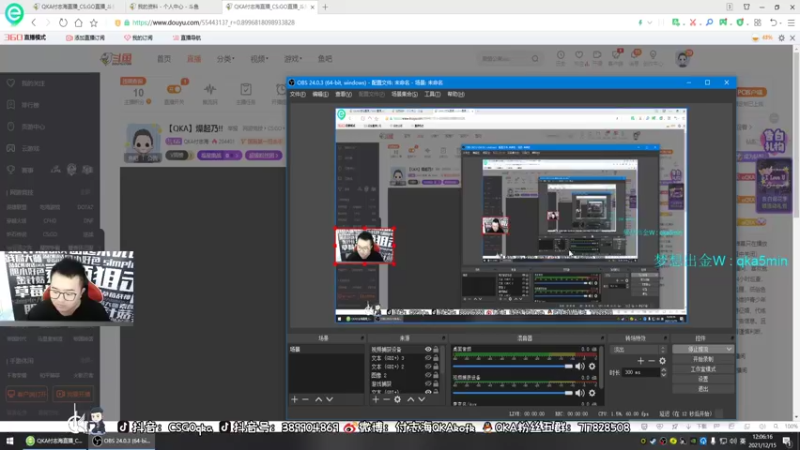Open OBS 设置 button in controls
The image size is (800, 450).
[x=703, y=379]
